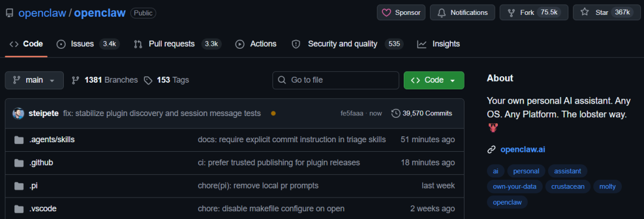Click the 3.4k issues counter badge
Screen dimensions: 644x219
point(109,44)
